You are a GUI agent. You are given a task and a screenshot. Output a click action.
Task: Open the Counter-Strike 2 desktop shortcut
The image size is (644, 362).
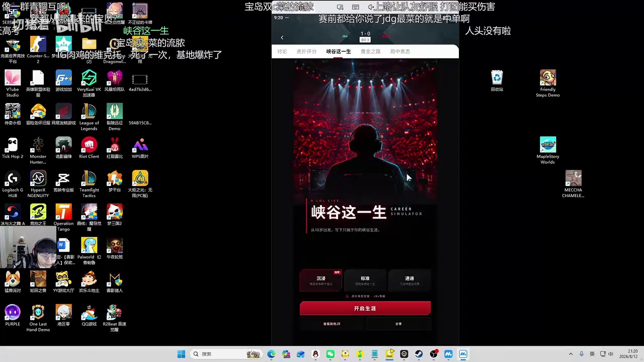[x=38, y=50]
